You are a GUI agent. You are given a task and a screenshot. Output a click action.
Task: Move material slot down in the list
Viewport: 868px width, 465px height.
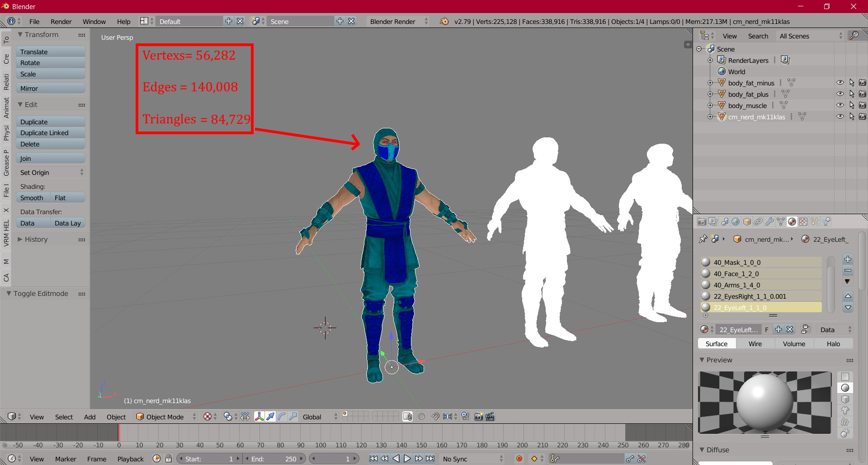[x=848, y=307]
